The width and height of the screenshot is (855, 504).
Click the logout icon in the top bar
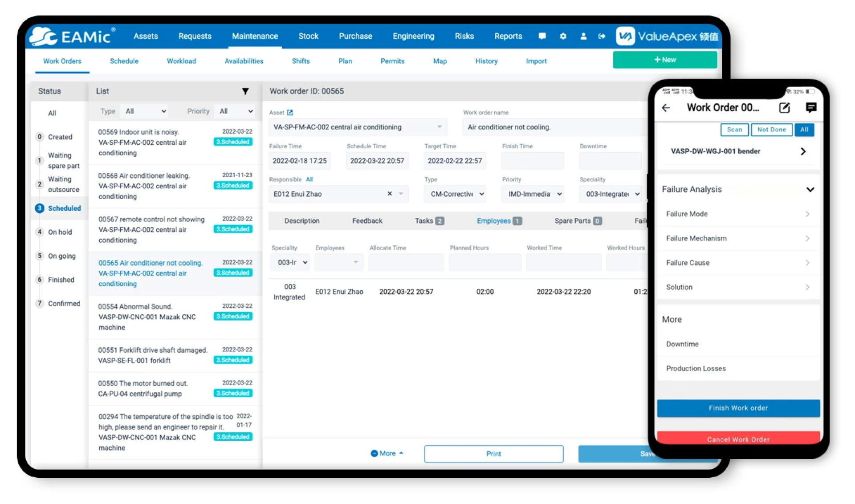pyautogui.click(x=602, y=36)
